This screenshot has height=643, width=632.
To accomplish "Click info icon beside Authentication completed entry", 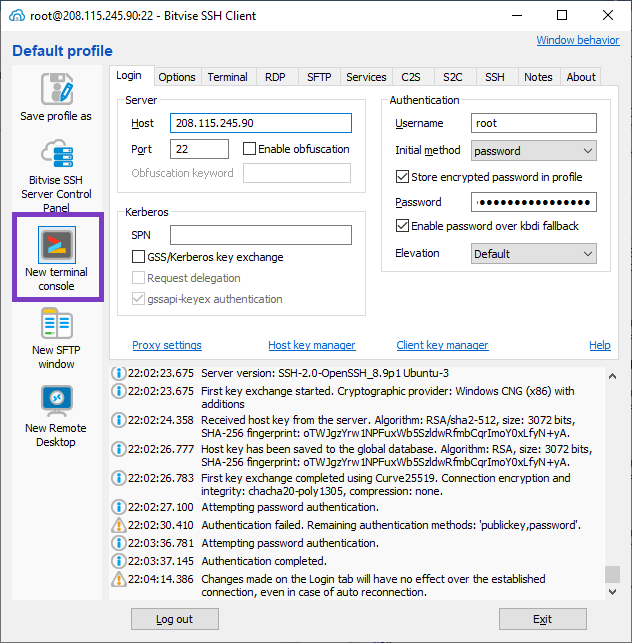I will [119, 561].
